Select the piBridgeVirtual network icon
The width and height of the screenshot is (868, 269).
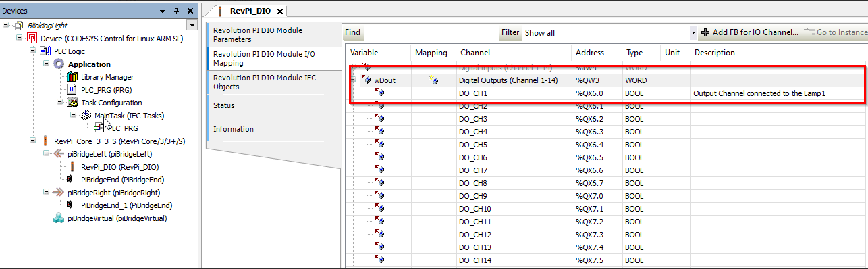[x=59, y=218]
